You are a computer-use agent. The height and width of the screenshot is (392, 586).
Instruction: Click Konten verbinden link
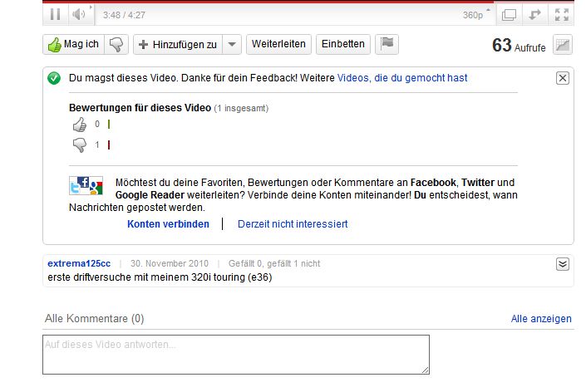click(168, 224)
